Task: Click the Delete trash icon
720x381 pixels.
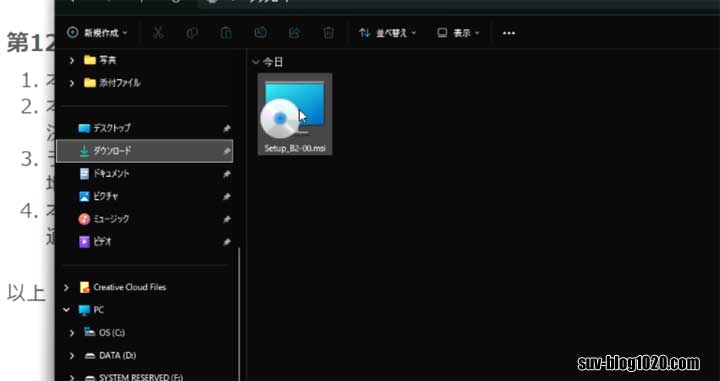Action: (328, 33)
